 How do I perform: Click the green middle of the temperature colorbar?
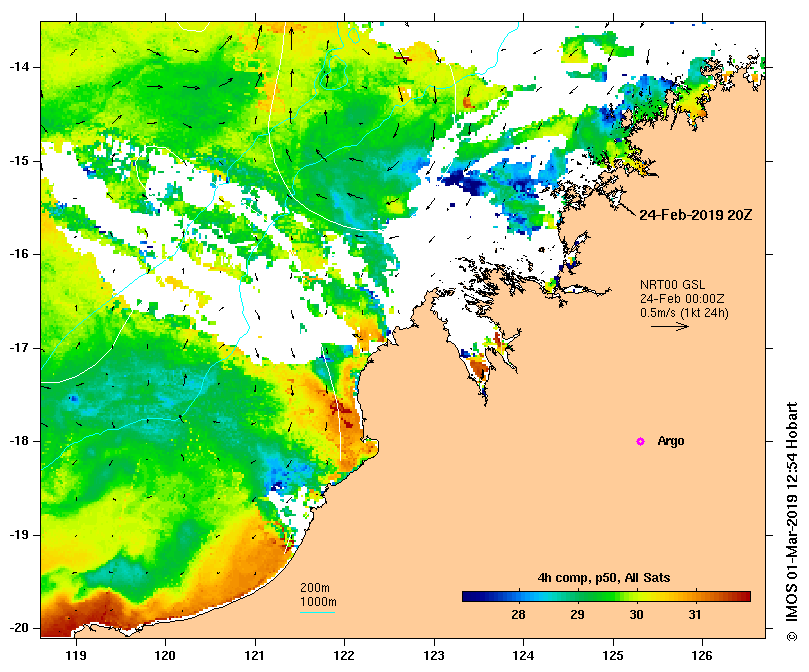pos(606,597)
